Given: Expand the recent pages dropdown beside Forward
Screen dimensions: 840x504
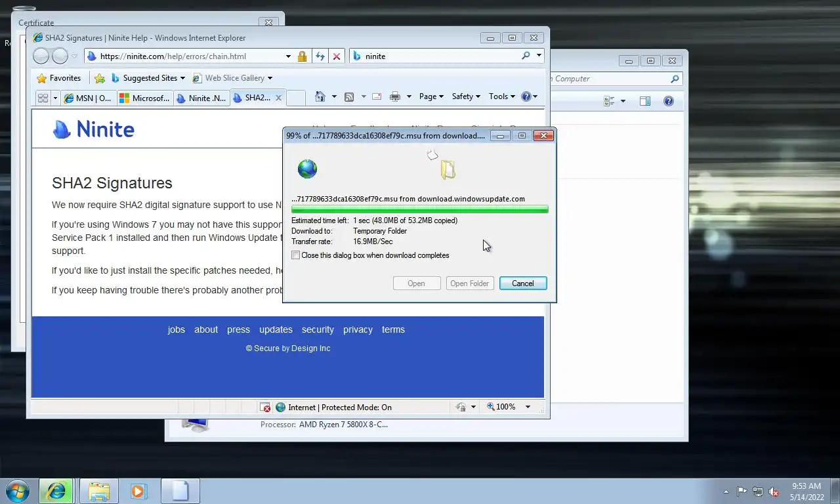Looking at the screenshot, I should pyautogui.click(x=75, y=56).
